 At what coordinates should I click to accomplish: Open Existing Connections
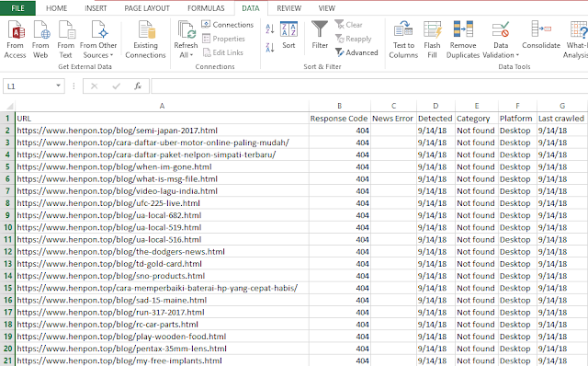tap(145, 40)
